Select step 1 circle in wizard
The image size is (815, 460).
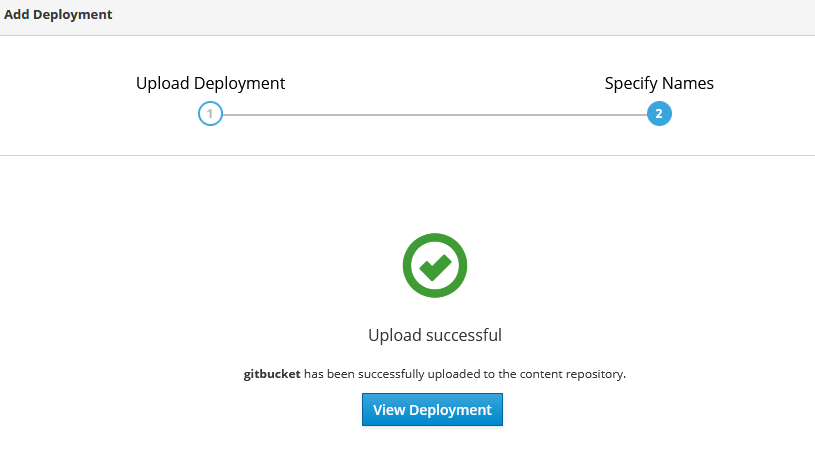tap(210, 113)
